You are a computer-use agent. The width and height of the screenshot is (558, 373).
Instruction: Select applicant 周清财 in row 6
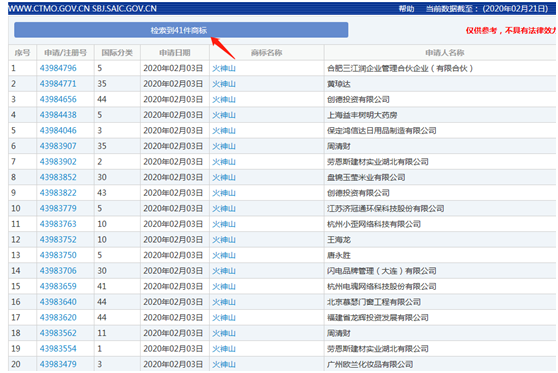(339, 146)
